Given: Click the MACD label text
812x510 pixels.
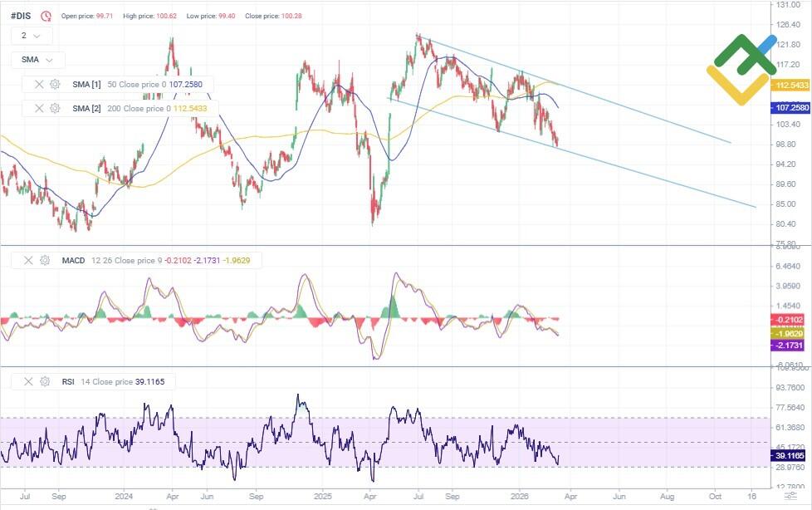Looking at the screenshot, I should (74, 260).
